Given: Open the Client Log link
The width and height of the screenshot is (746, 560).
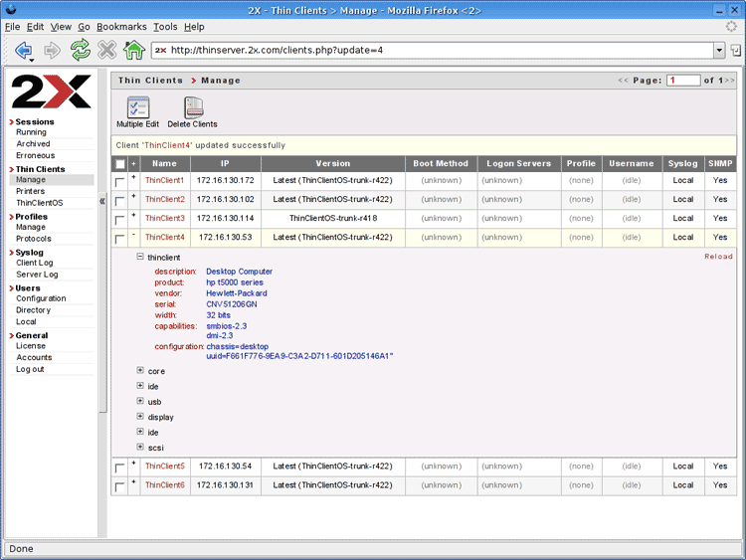Looking at the screenshot, I should (34, 263).
